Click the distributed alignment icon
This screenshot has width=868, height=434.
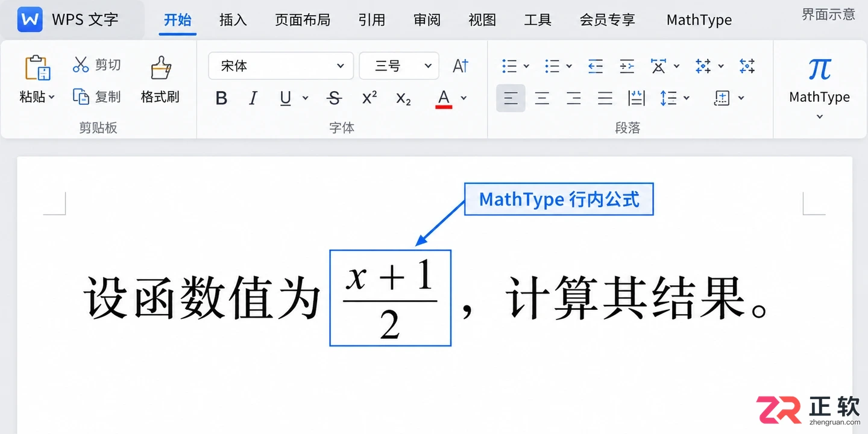(637, 98)
